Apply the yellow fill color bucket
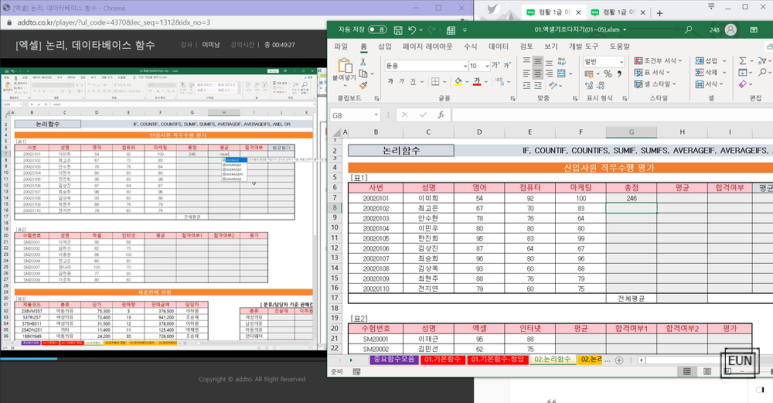The image size is (773, 403). tap(458, 81)
